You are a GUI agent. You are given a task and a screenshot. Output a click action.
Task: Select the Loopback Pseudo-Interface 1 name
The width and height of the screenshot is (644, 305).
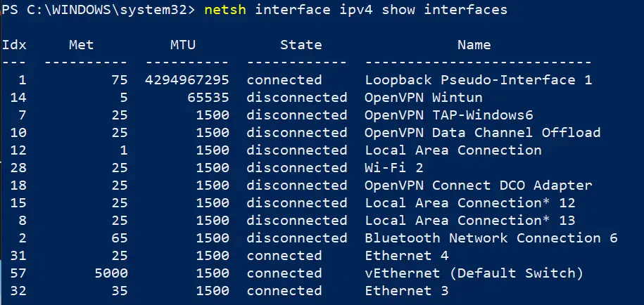pyautogui.click(x=478, y=80)
